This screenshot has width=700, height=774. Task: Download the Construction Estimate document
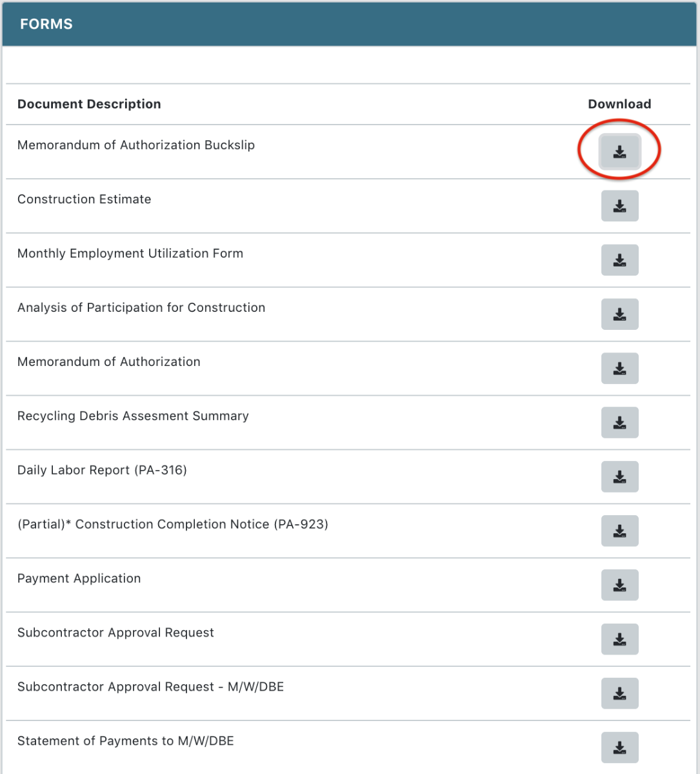click(x=619, y=206)
